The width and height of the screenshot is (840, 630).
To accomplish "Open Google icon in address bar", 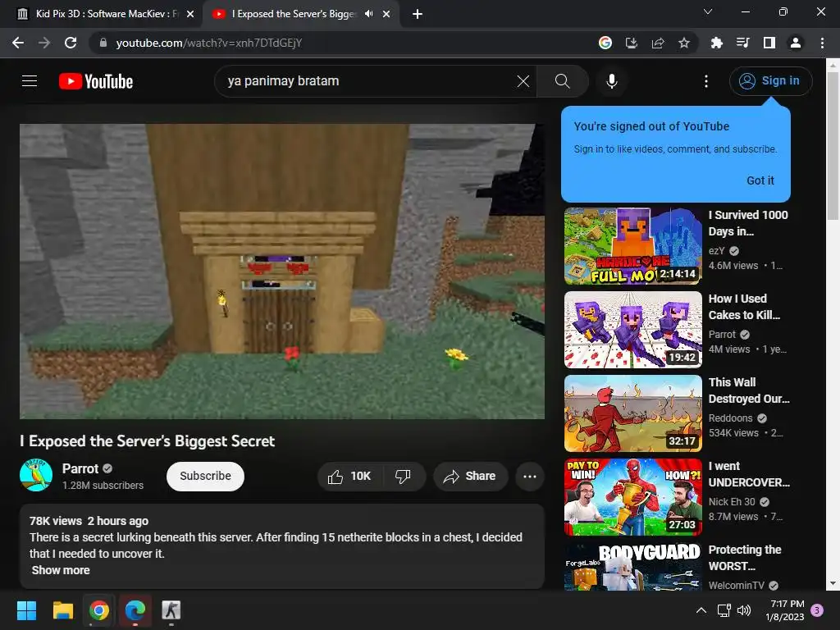I will pos(605,43).
